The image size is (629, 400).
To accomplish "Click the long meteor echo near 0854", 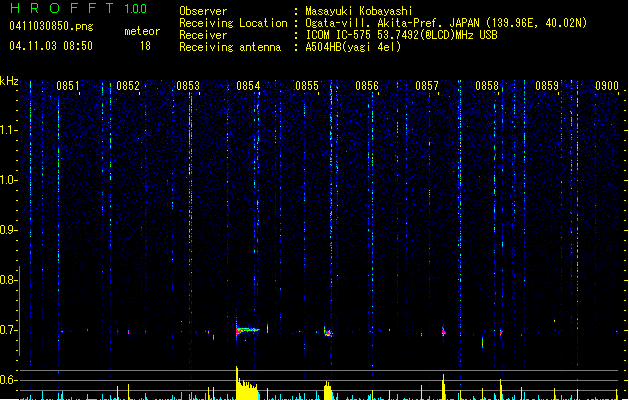I will [248, 331].
